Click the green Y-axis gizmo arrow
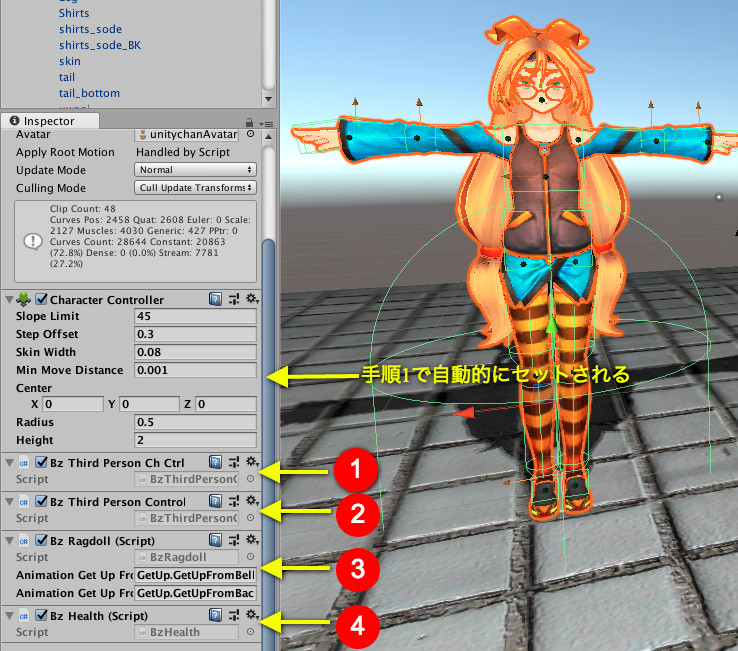738x651 pixels. (x=552, y=325)
